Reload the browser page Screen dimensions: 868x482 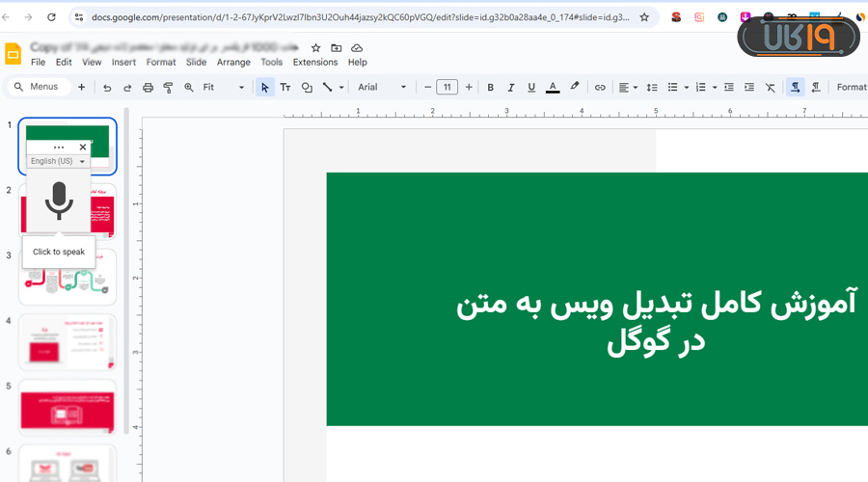(51, 17)
